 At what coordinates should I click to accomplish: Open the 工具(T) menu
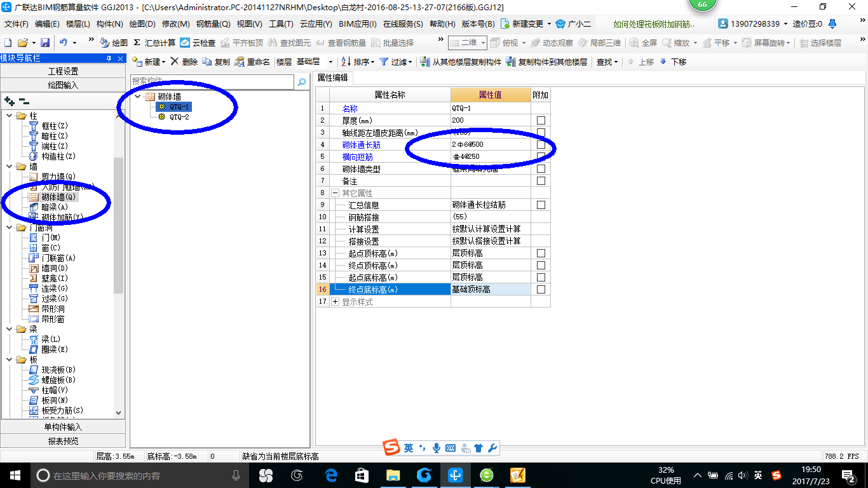(x=281, y=24)
